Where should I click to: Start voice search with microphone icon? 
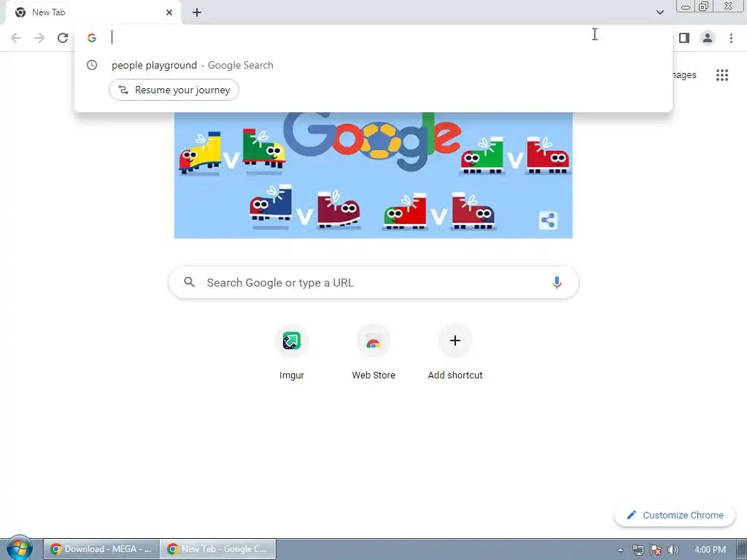556,282
